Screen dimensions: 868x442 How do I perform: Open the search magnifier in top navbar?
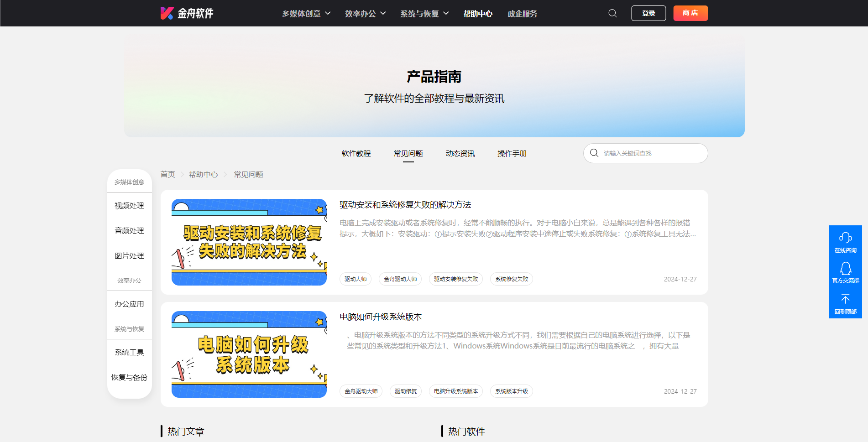[x=612, y=13]
